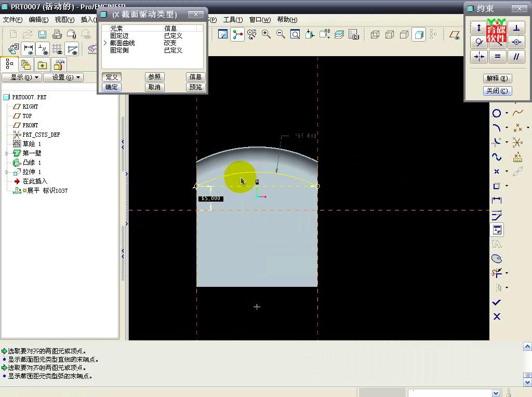The height and width of the screenshot is (397, 532).
Task: Apply the vertical constraint in 约束 dialog
Action: 479,28
